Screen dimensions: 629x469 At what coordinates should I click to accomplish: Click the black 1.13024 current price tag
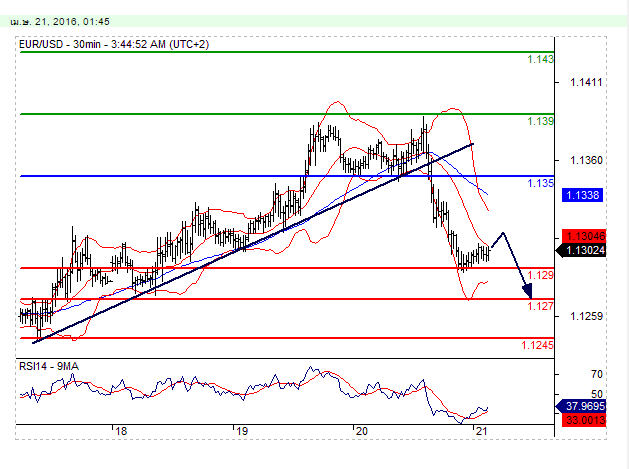pyautogui.click(x=581, y=250)
